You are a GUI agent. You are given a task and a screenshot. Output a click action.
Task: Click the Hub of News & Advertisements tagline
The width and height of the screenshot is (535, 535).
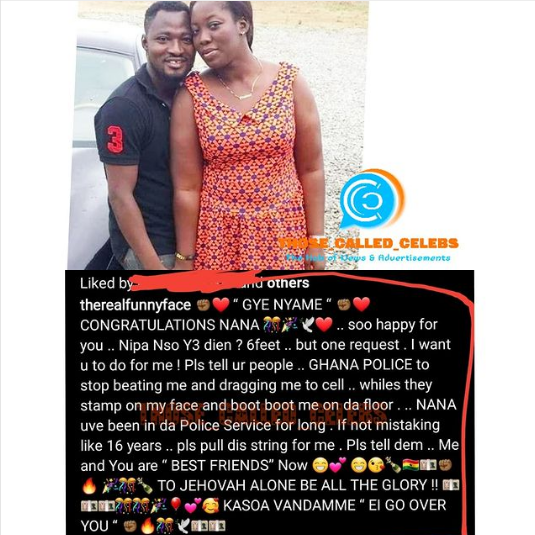[368, 258]
